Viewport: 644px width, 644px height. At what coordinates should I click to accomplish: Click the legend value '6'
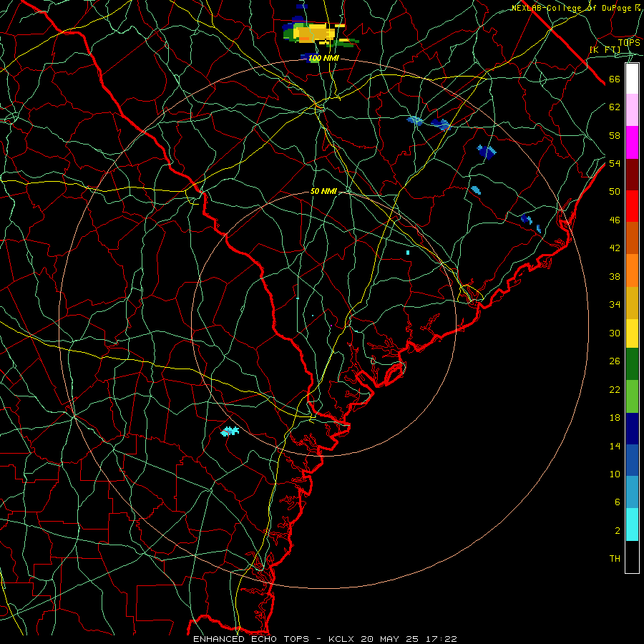tap(618, 502)
